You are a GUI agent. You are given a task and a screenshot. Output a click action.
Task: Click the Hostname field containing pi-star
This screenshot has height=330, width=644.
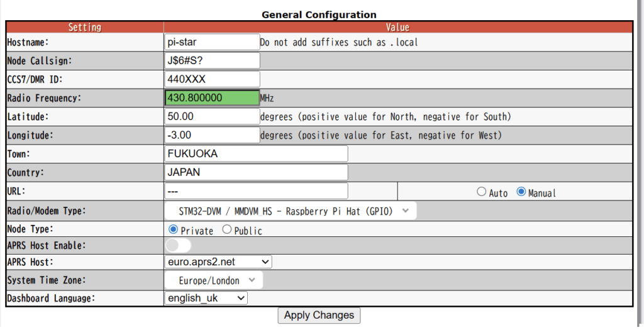point(213,42)
